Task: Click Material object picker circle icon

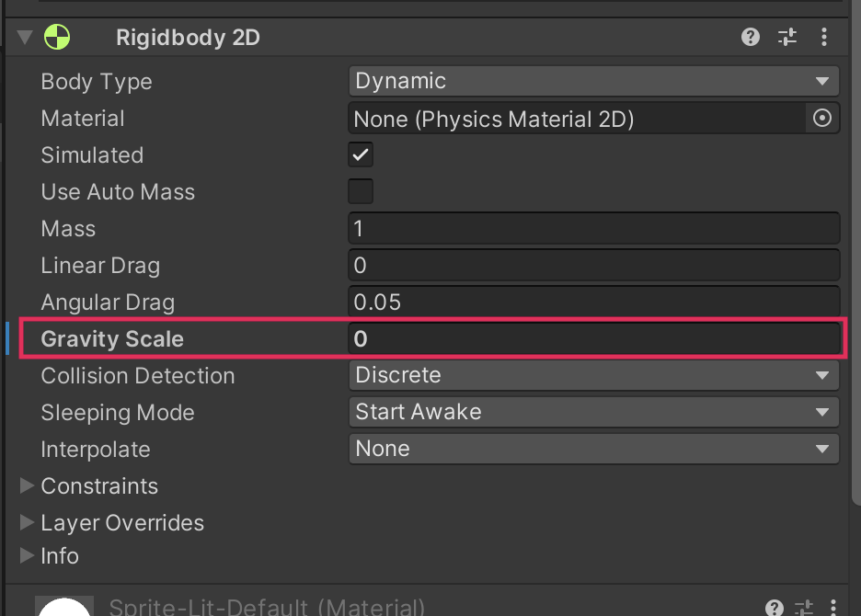Action: [822, 119]
